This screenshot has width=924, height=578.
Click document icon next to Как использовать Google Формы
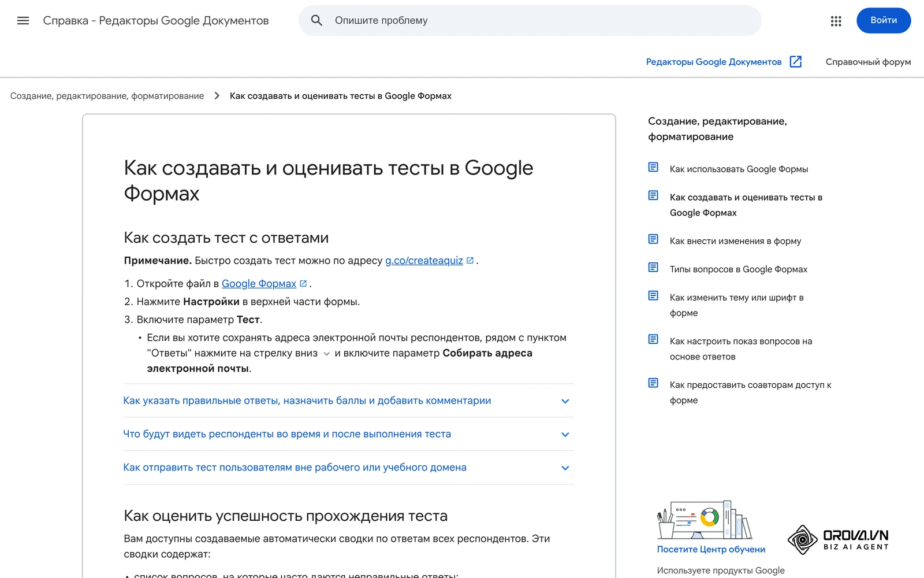click(x=653, y=168)
